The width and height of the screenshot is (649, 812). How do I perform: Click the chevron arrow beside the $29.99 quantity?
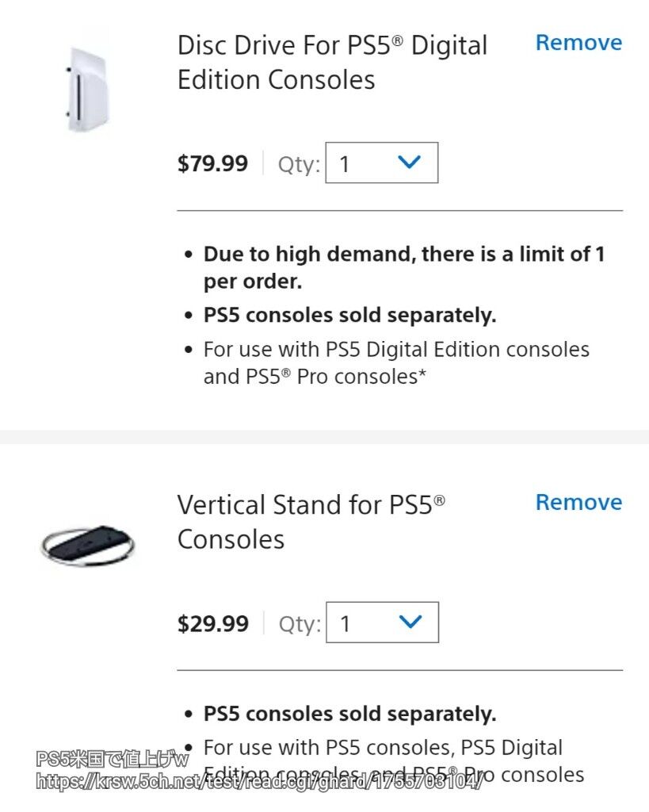pos(410,622)
